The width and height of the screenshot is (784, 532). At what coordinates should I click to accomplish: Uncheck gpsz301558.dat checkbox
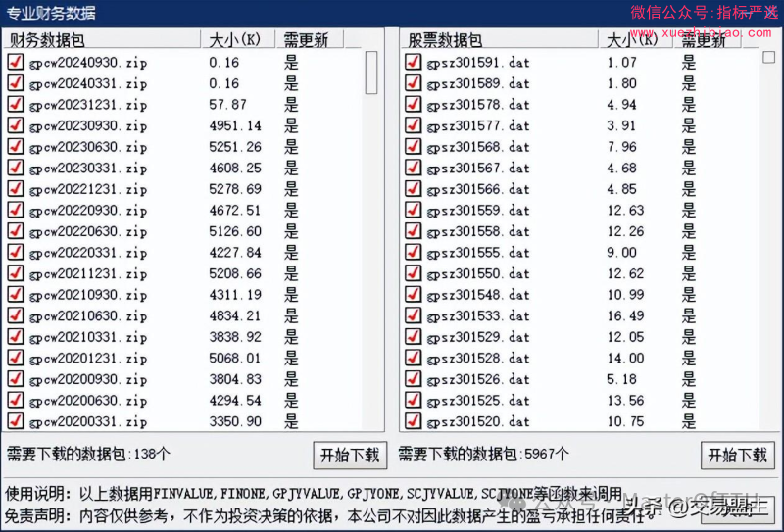tap(413, 230)
